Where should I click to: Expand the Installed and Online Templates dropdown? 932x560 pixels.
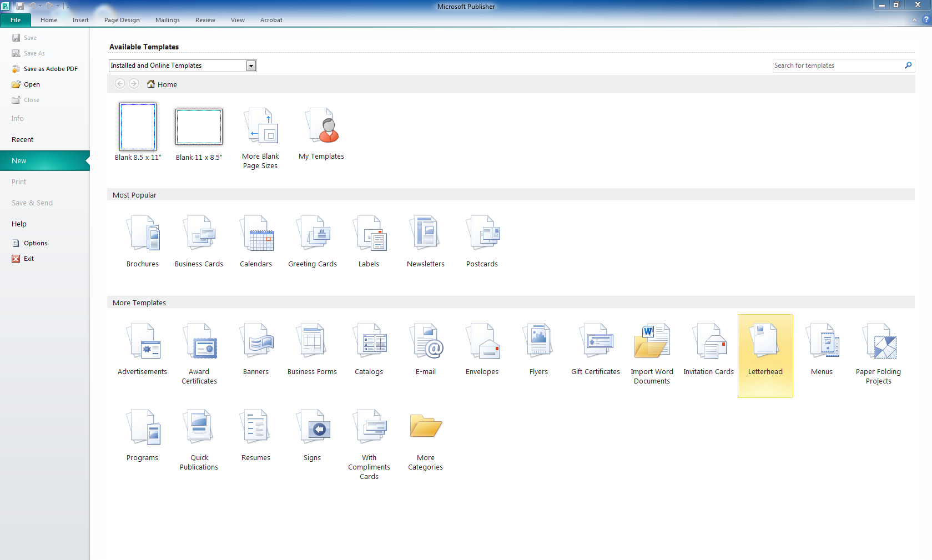[x=251, y=66]
